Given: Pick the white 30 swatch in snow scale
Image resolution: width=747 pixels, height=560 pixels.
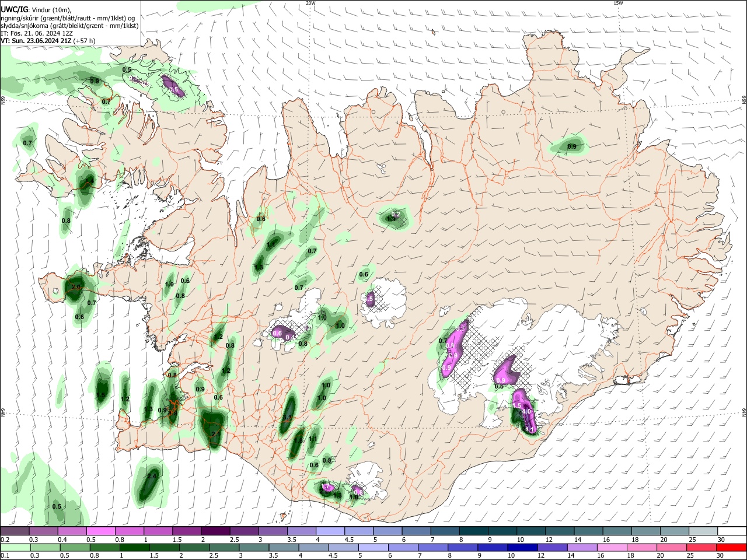Looking at the screenshot, I should point(732,531).
